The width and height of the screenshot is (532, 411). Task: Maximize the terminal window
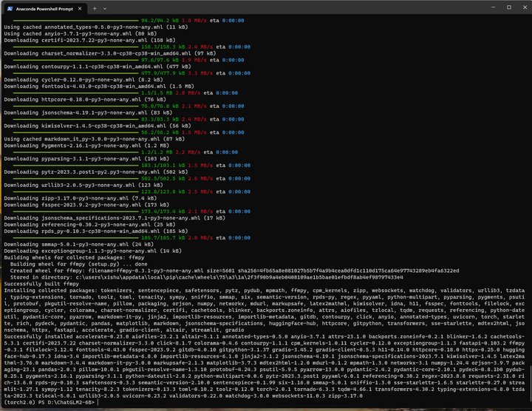(509, 7)
